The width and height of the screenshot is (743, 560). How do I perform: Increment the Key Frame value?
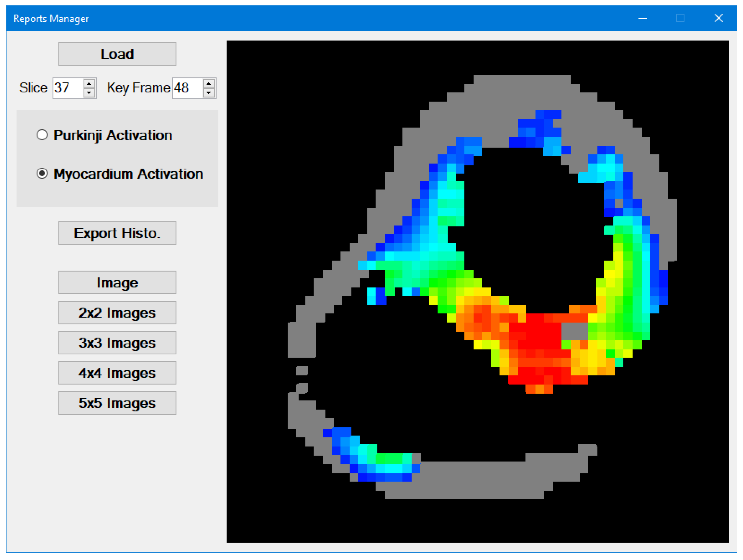click(209, 84)
